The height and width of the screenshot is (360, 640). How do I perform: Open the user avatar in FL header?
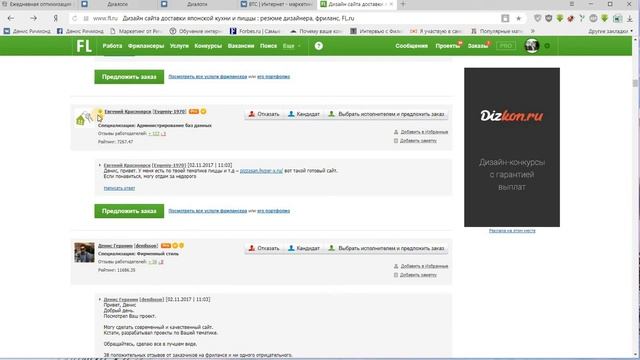(532, 46)
